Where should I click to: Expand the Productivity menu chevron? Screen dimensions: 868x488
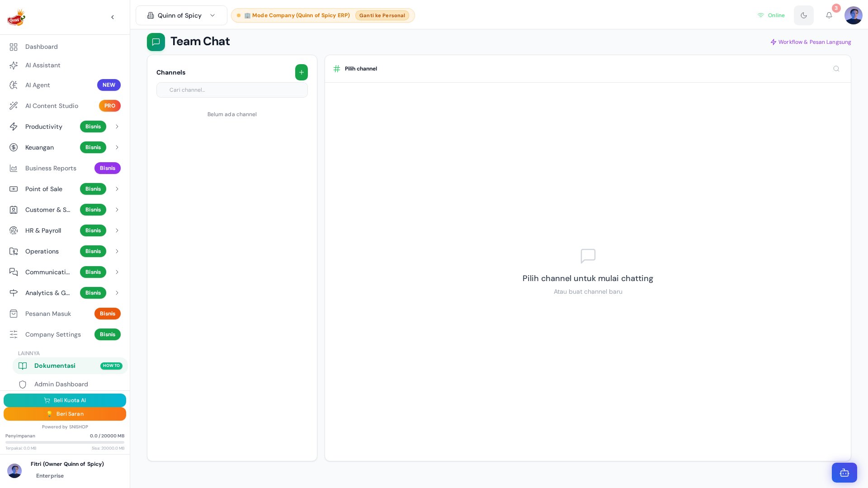pyautogui.click(x=117, y=127)
